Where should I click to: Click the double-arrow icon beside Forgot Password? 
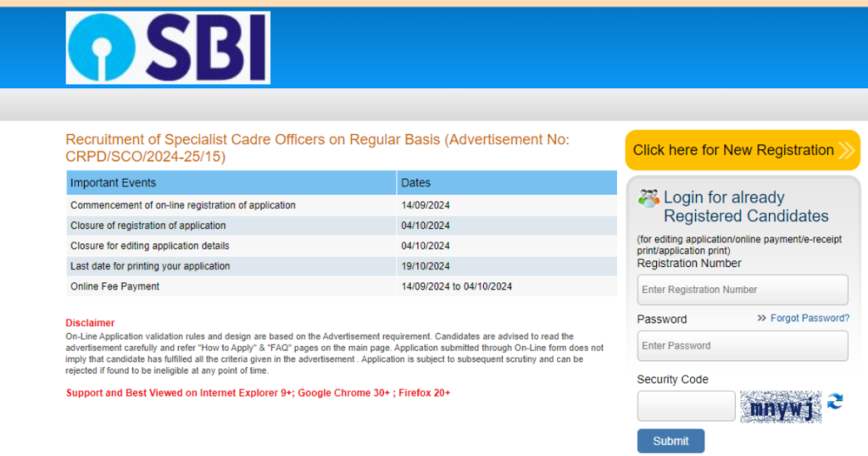click(762, 318)
